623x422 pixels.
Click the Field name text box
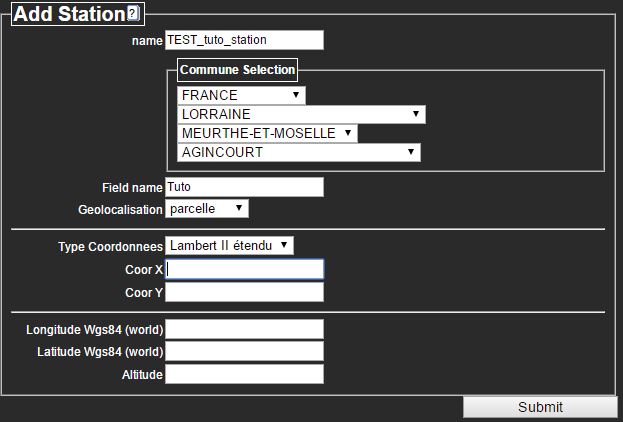click(x=244, y=187)
